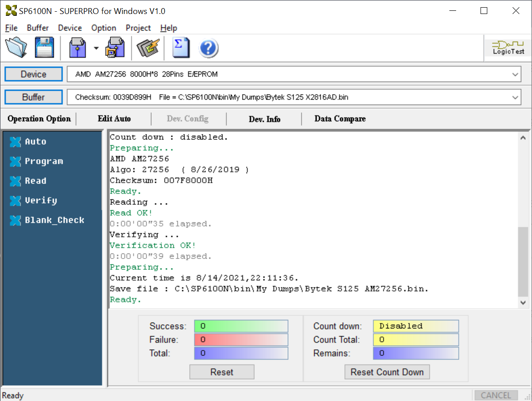Open the Project menu

point(138,28)
